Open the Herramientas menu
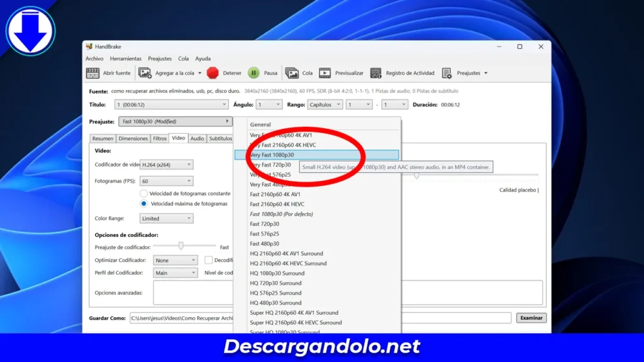Image resolution: width=644 pixels, height=362 pixels. point(126,58)
